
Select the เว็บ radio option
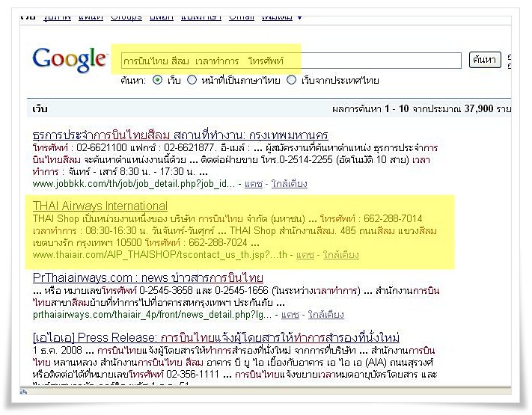[x=157, y=80]
